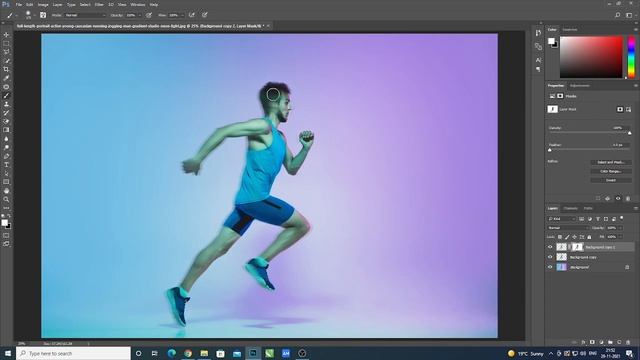The image size is (640, 360).
Task: Select the Dodge tool
Action: [x=6, y=147]
